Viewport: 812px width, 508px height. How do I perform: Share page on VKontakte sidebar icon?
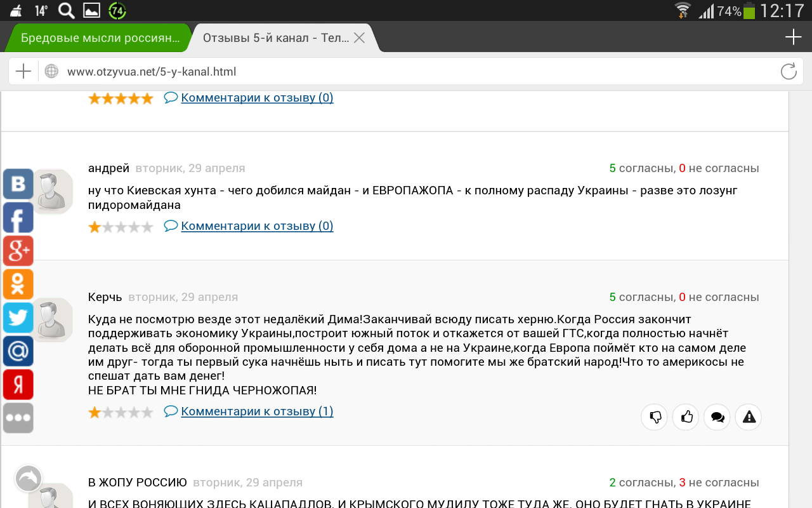(18, 184)
